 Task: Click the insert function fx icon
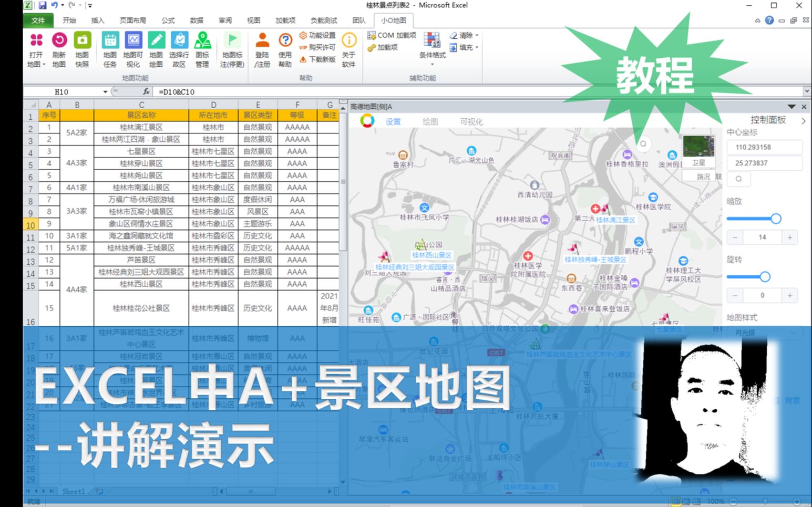click(x=146, y=91)
